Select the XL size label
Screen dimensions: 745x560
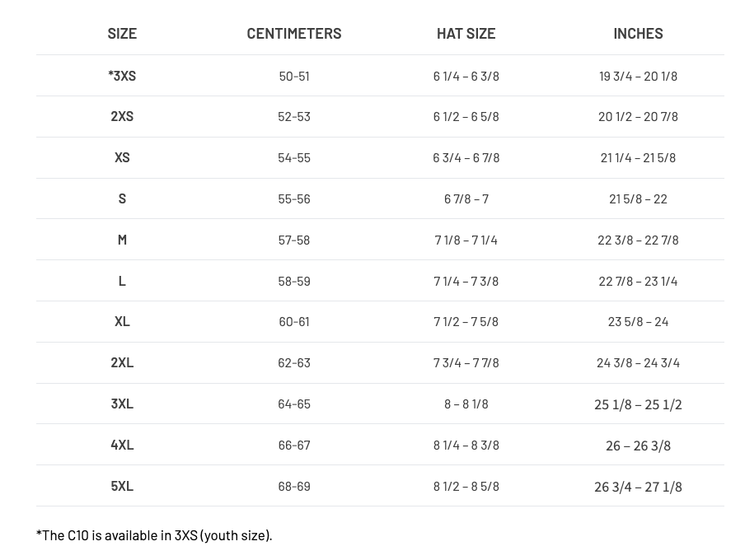click(122, 321)
